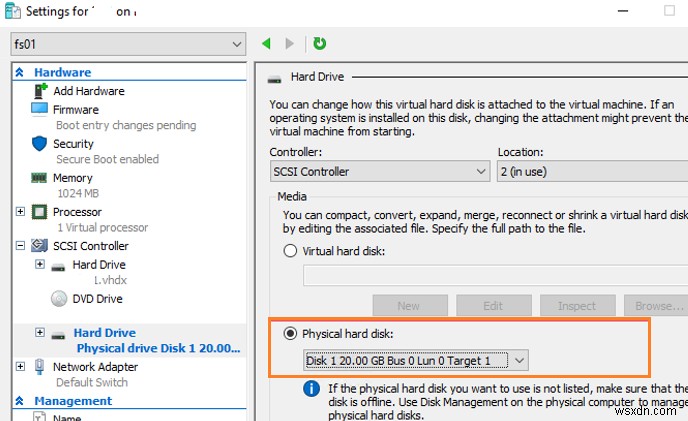Viewport: 688px width, 421px height.
Task: Click the green back navigation arrow
Action: pyautogui.click(x=266, y=43)
